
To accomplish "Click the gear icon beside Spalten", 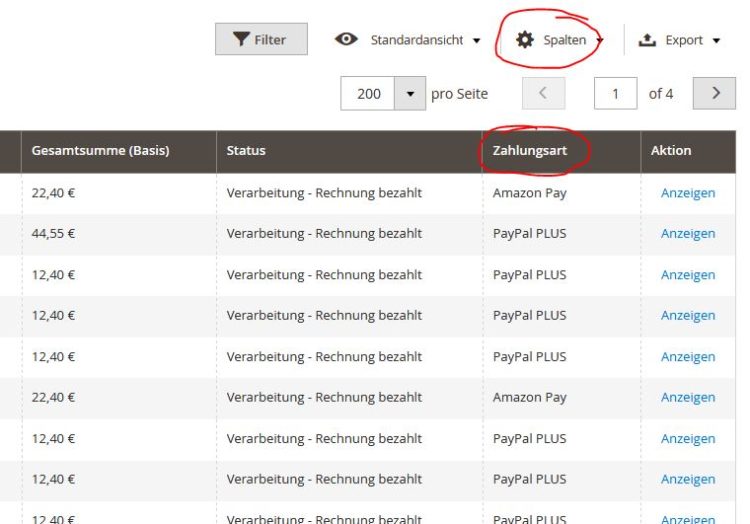I will click(525, 40).
